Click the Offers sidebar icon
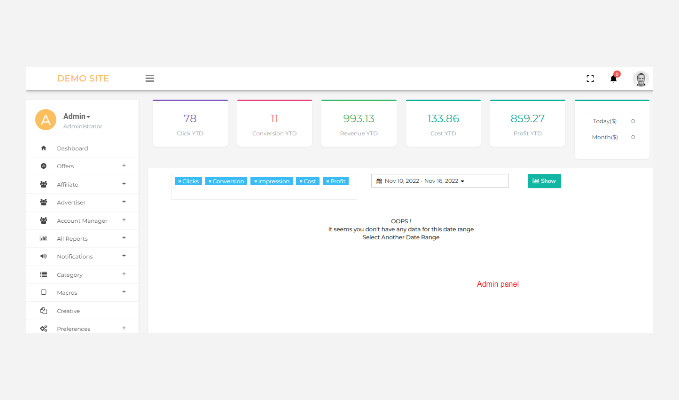This screenshot has width=679, height=400. tap(43, 166)
